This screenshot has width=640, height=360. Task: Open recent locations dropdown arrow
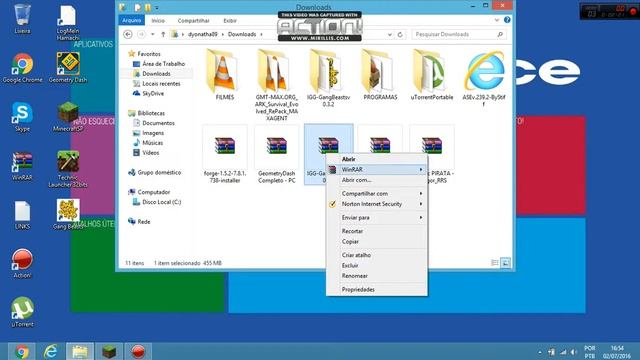153,34
